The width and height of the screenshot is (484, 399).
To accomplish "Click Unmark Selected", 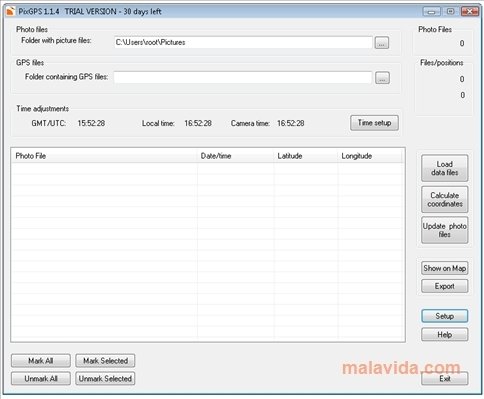I will tap(105, 379).
